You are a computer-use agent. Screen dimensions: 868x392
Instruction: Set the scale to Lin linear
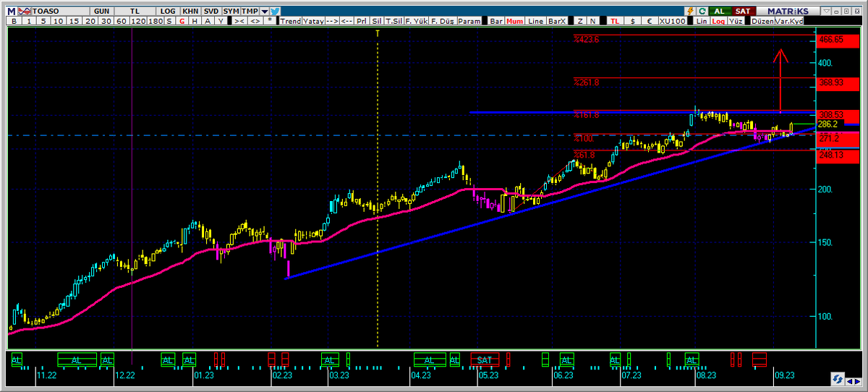tap(702, 21)
